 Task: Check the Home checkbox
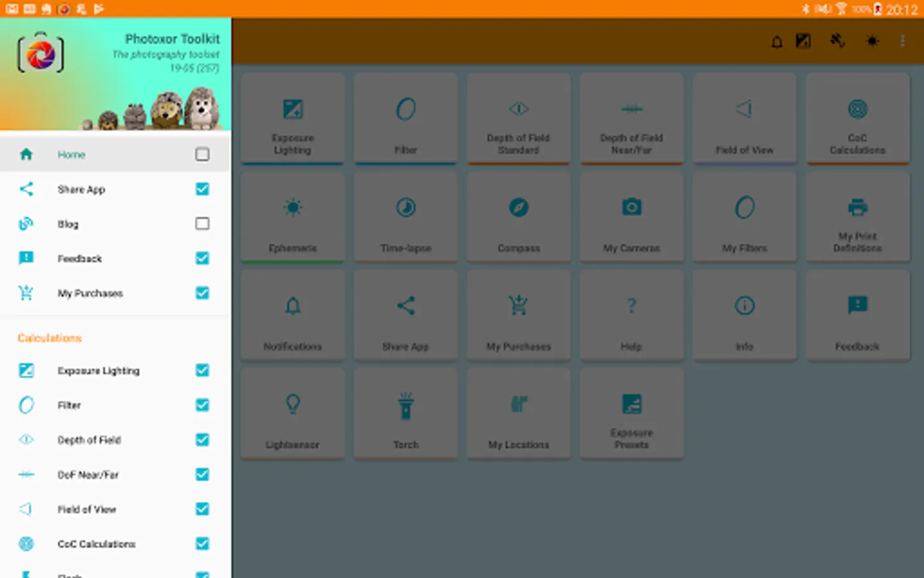[202, 154]
